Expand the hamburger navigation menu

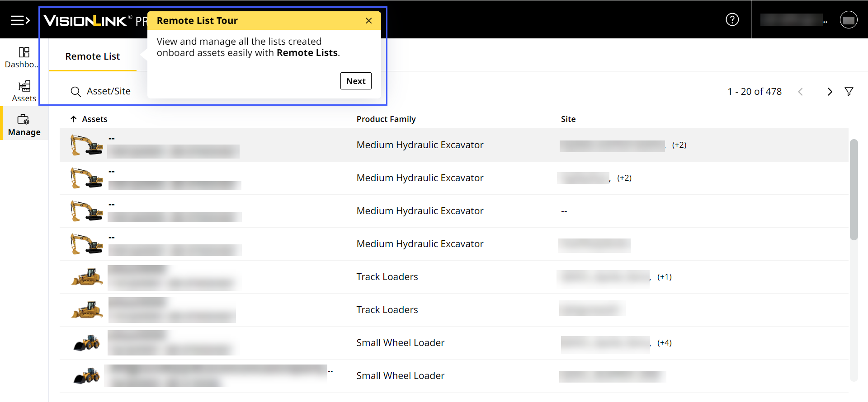coord(20,20)
